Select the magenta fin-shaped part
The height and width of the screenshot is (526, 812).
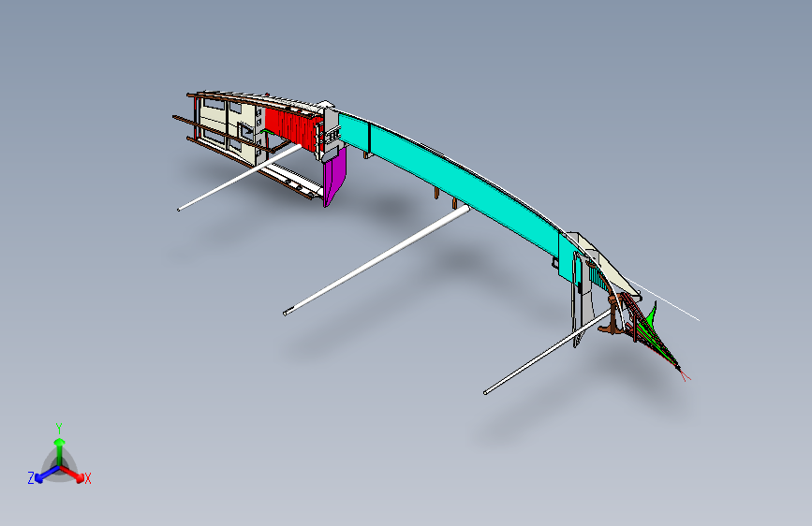(x=334, y=177)
